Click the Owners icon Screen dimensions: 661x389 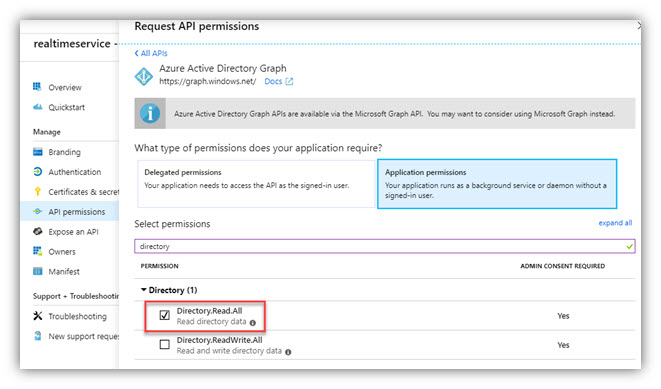pos(38,251)
